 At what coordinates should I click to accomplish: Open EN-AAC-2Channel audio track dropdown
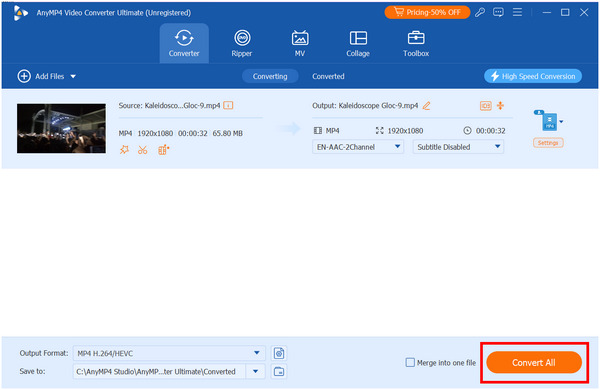point(358,147)
